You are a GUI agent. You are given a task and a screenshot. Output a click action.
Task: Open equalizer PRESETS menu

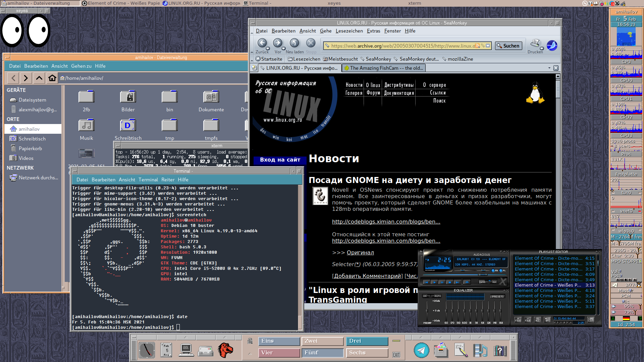pyautogui.click(x=498, y=297)
